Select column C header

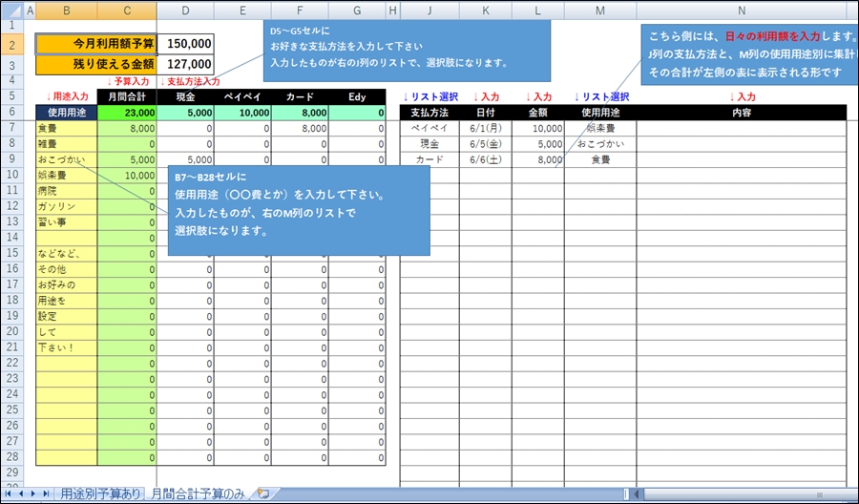[x=127, y=10]
